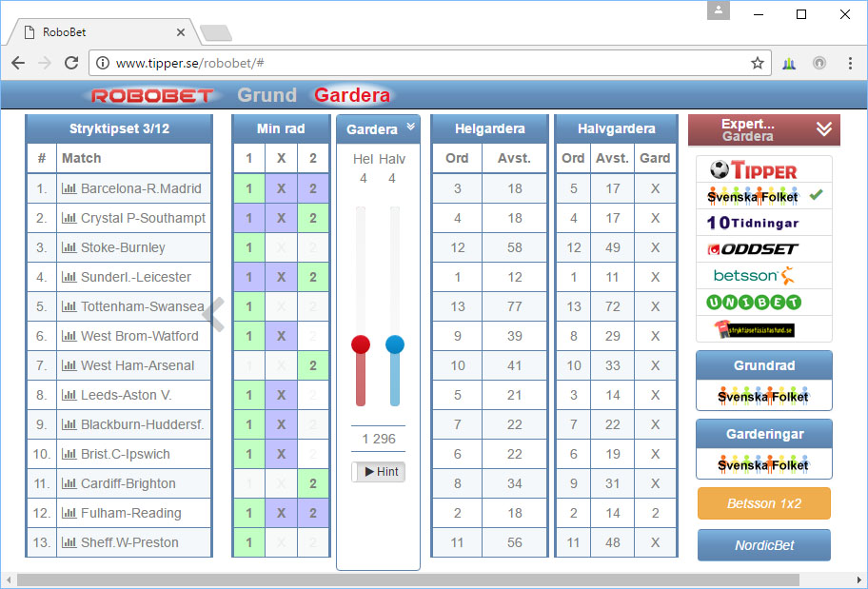Open stats chart icon for Brist.C-Ipswich
This screenshot has width=868, height=589.
point(69,454)
